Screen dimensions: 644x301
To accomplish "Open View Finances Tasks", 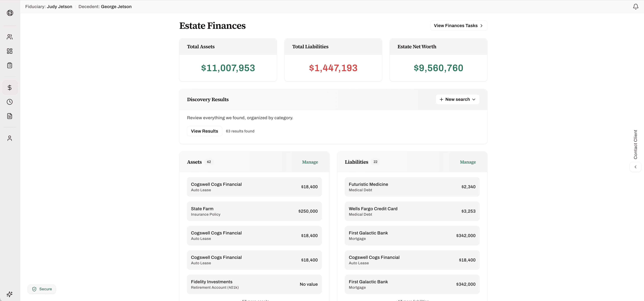I will click(458, 25).
